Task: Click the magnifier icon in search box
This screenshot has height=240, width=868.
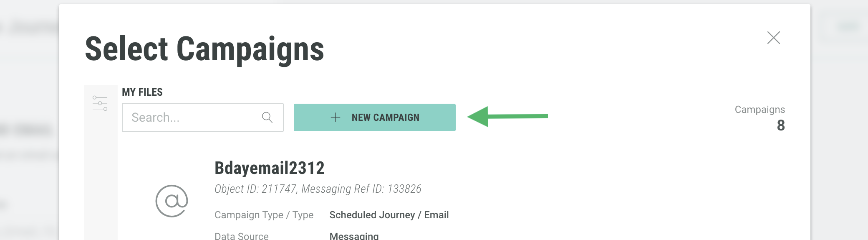Action: [267, 117]
